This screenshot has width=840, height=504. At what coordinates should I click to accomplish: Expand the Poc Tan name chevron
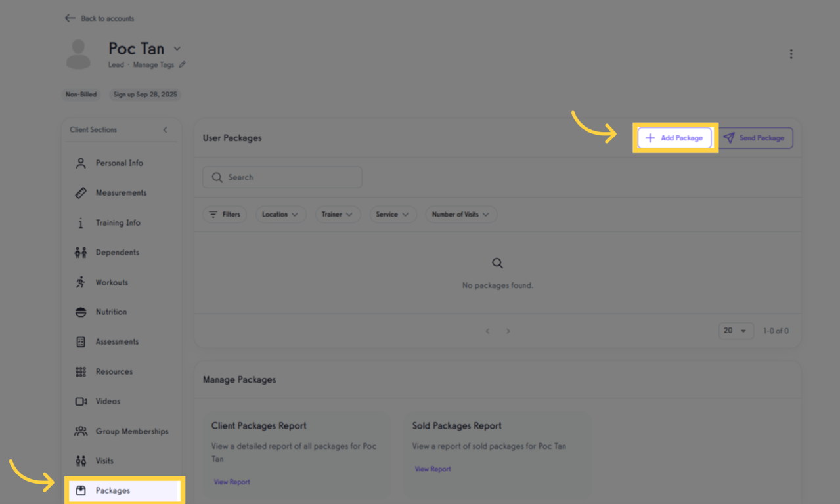point(176,48)
